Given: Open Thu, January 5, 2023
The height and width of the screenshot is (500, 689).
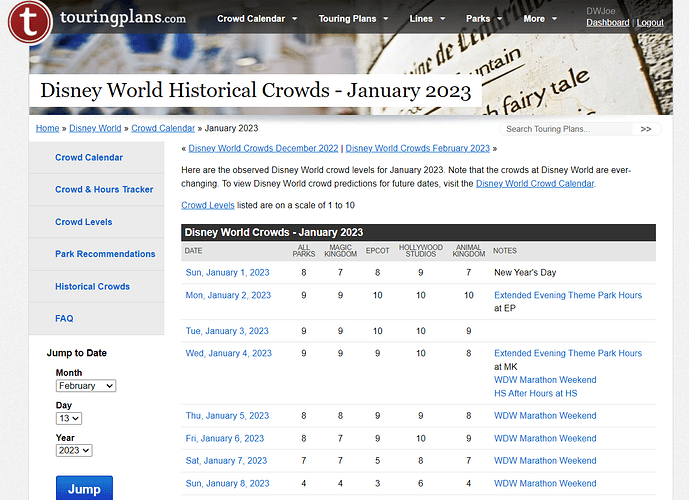Looking at the screenshot, I should tap(227, 416).
